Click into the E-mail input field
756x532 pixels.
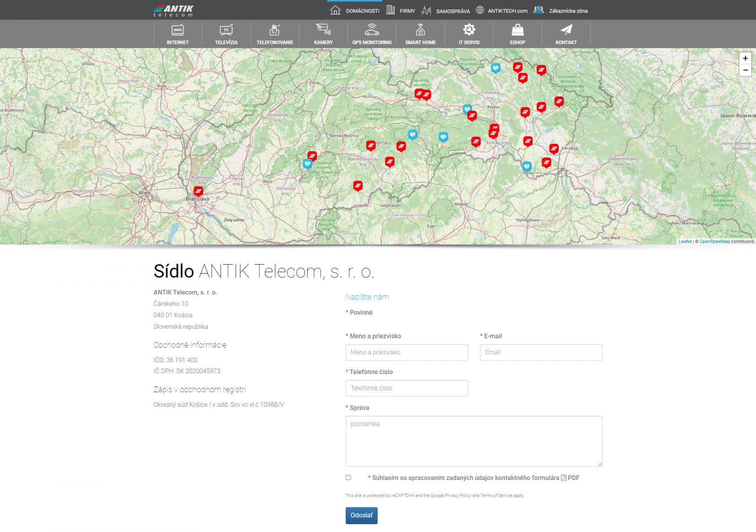[x=541, y=352]
